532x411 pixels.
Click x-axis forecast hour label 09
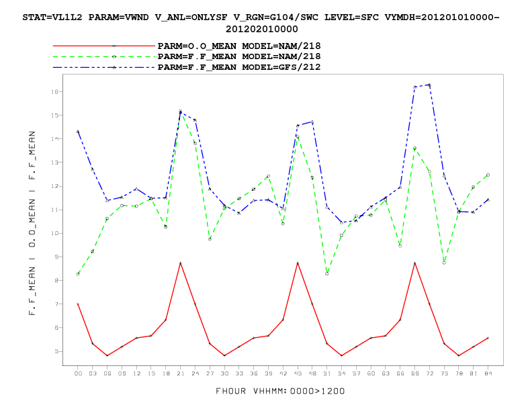pyautogui.click(x=122, y=373)
